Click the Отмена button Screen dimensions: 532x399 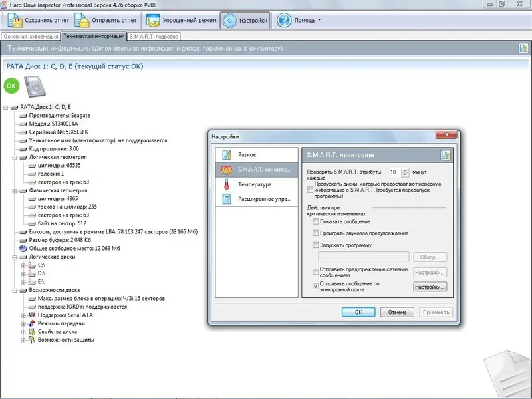click(x=397, y=312)
